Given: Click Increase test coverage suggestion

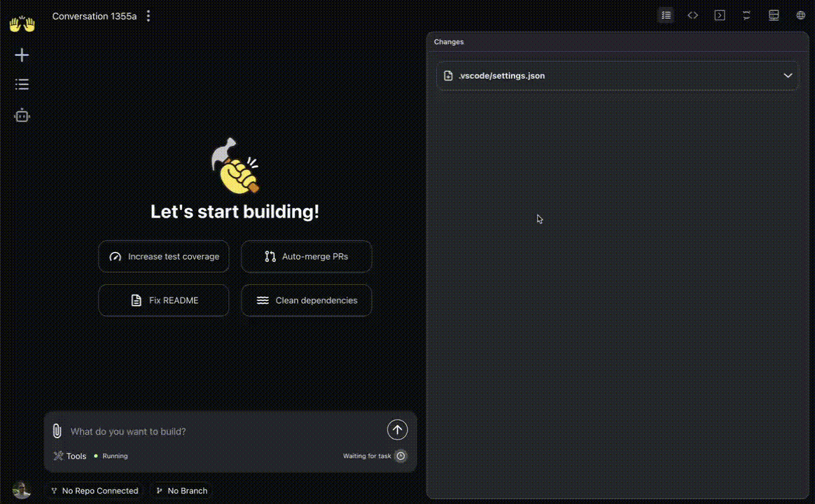Looking at the screenshot, I should coord(164,256).
